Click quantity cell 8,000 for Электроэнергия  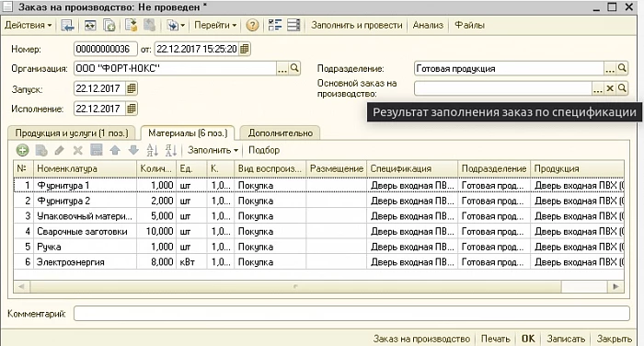(x=156, y=261)
